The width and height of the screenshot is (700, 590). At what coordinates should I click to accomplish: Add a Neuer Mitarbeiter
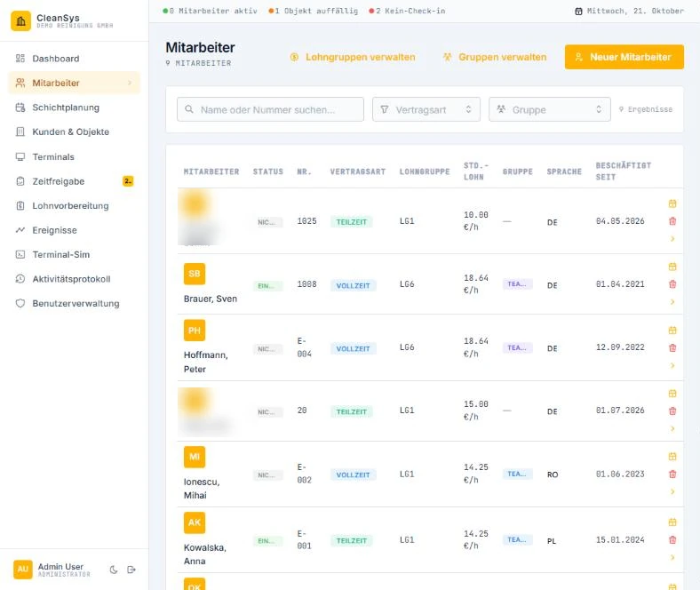624,57
